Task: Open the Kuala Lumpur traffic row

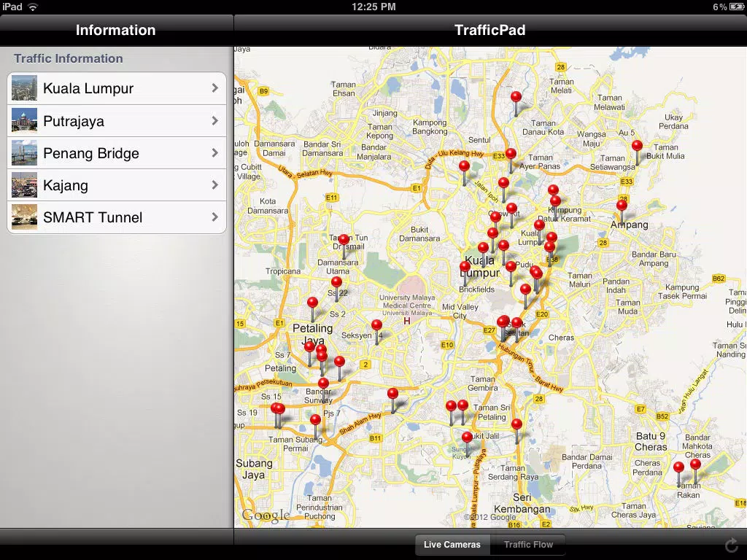Action: 117,88
